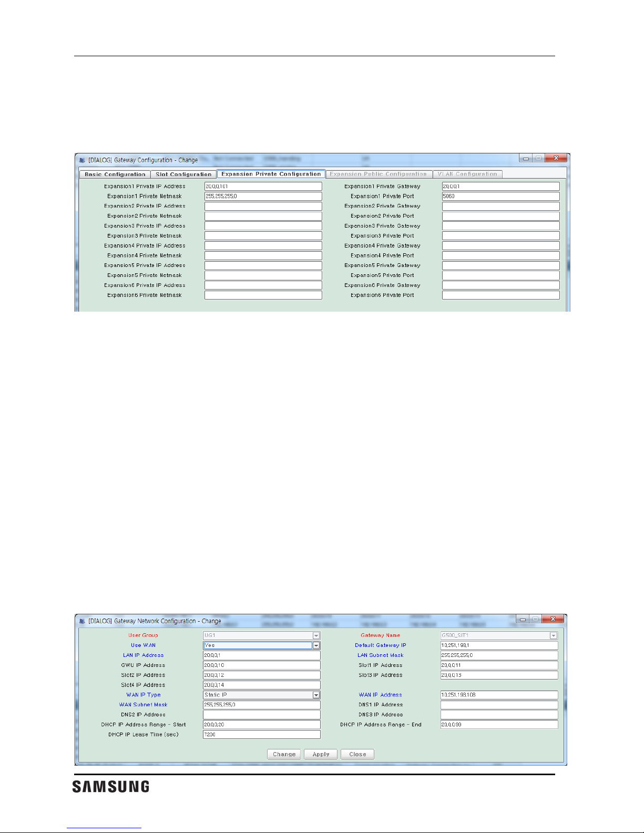Click the Slot2 IP Address field

tap(262, 675)
